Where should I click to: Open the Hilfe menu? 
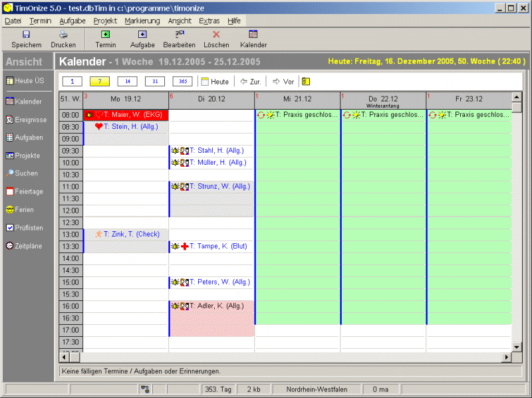[234, 21]
